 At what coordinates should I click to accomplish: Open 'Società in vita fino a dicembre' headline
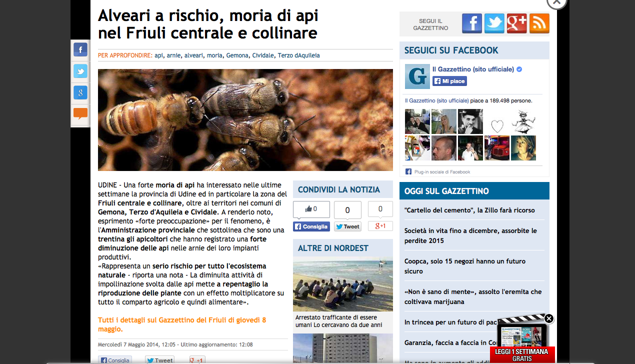[x=470, y=235]
